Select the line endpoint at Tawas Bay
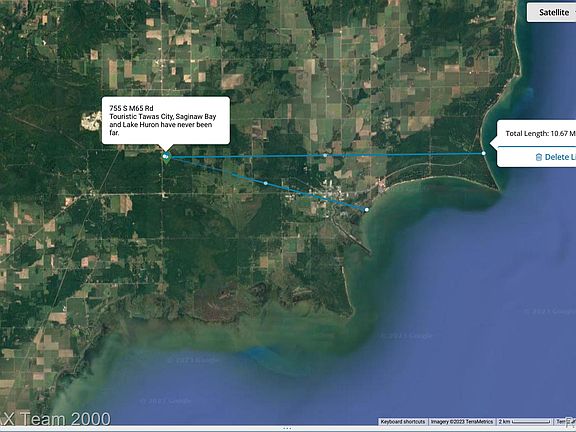 coord(367,210)
